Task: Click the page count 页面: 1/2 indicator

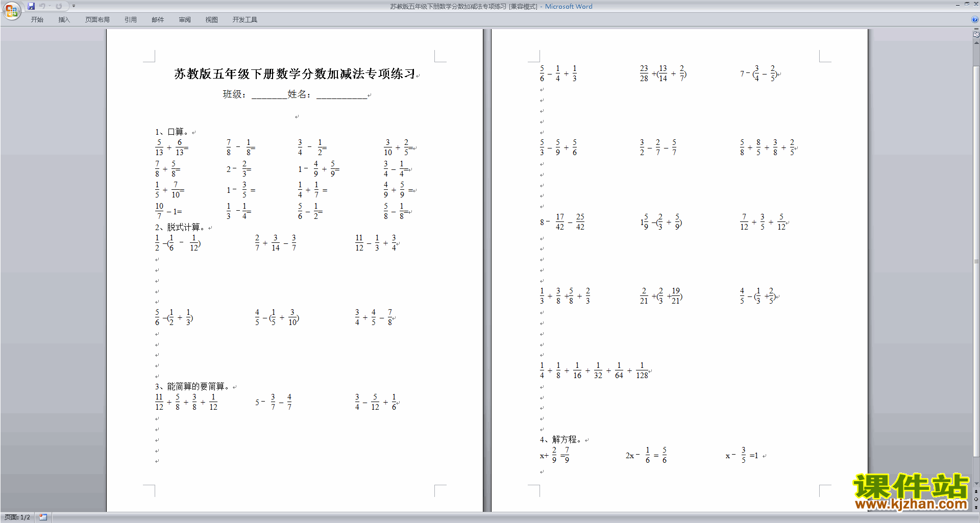Action: tap(17, 517)
